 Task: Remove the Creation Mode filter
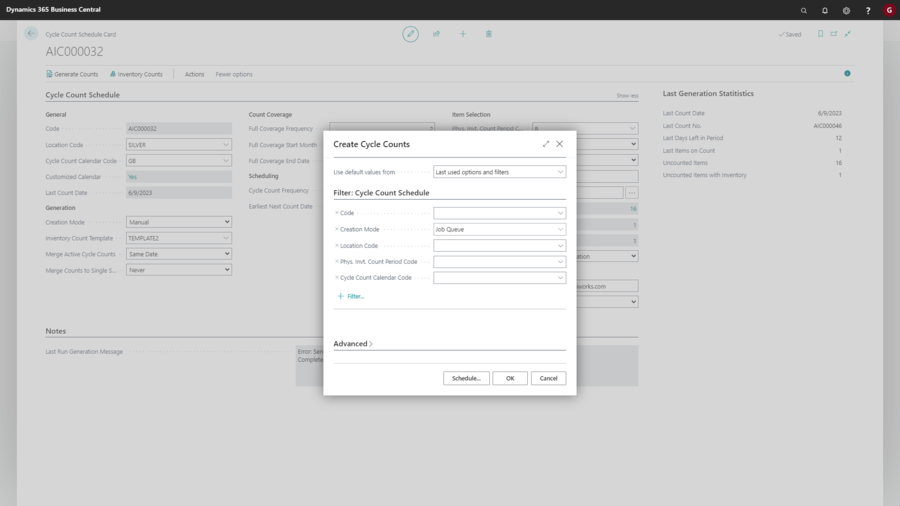tap(337, 229)
